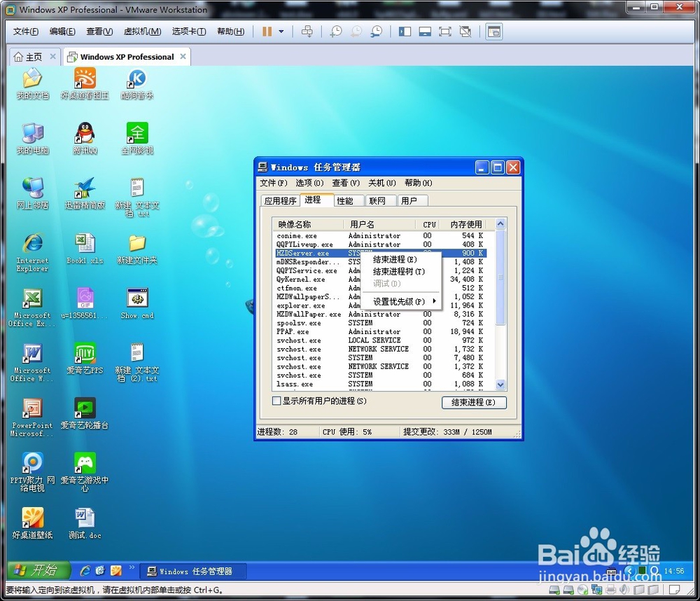Image resolution: width=700 pixels, height=601 pixels.
Task: Expand 设置优先级(P) submenu
Action: [401, 302]
